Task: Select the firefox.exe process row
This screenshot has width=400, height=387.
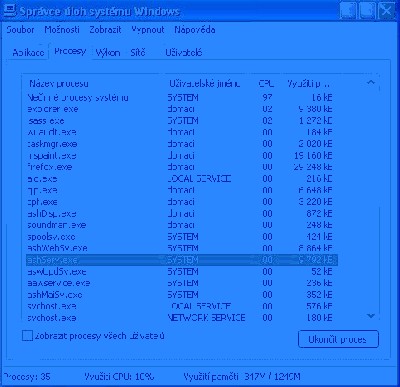Action: 182,167
